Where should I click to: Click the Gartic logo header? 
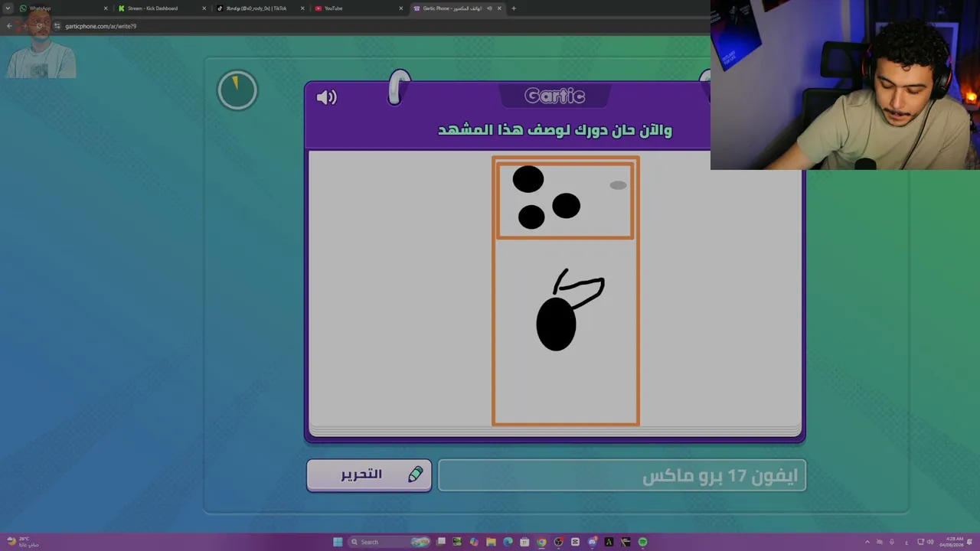(555, 96)
